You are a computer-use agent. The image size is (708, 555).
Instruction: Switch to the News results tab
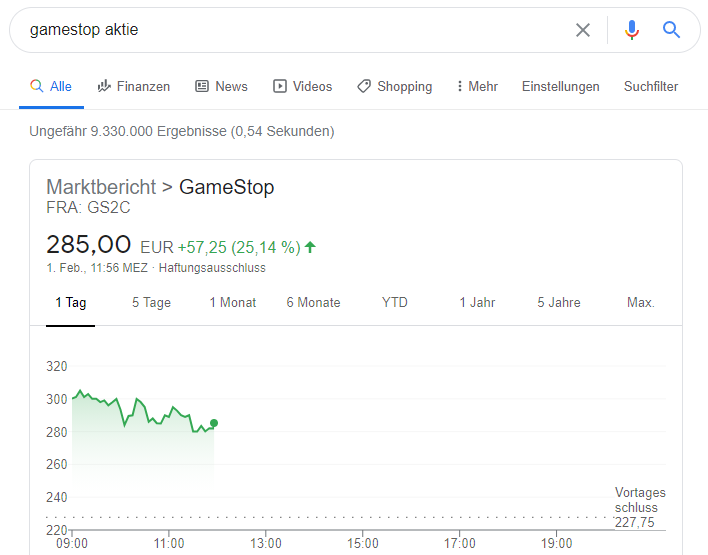221,86
